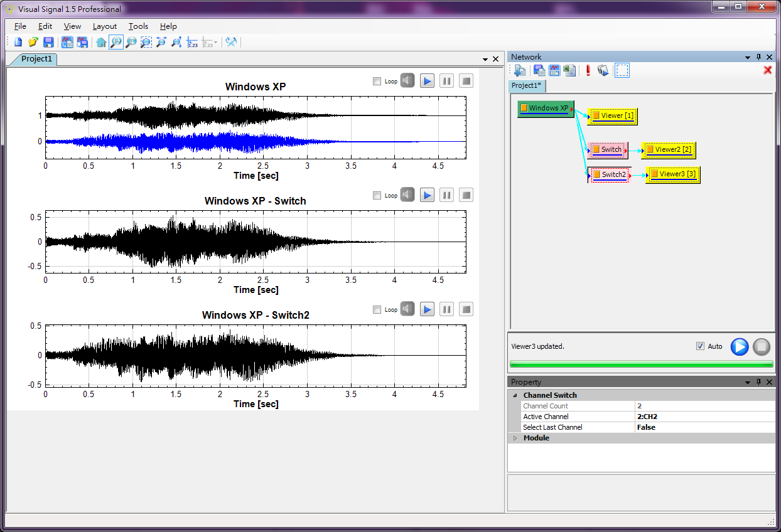This screenshot has width=781, height=532.
Task: Click the red exclamation mark icon
Action: 588,70
